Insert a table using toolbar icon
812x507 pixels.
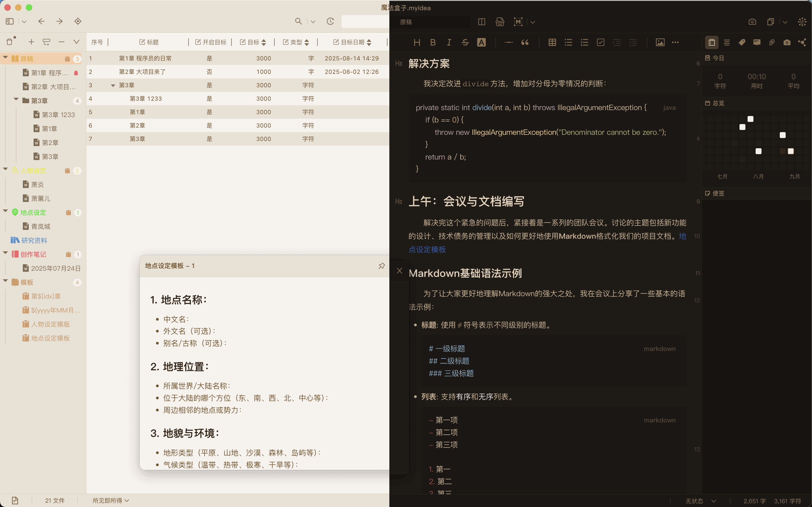[552, 42]
